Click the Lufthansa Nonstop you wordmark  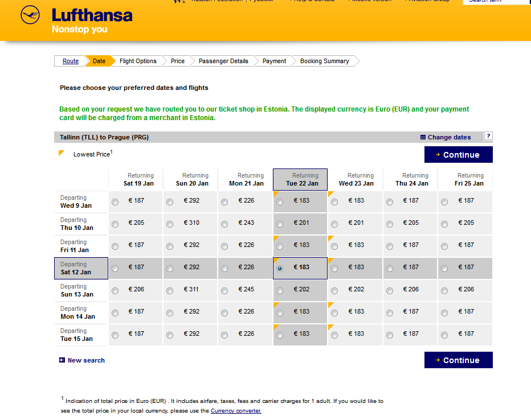pos(92,20)
